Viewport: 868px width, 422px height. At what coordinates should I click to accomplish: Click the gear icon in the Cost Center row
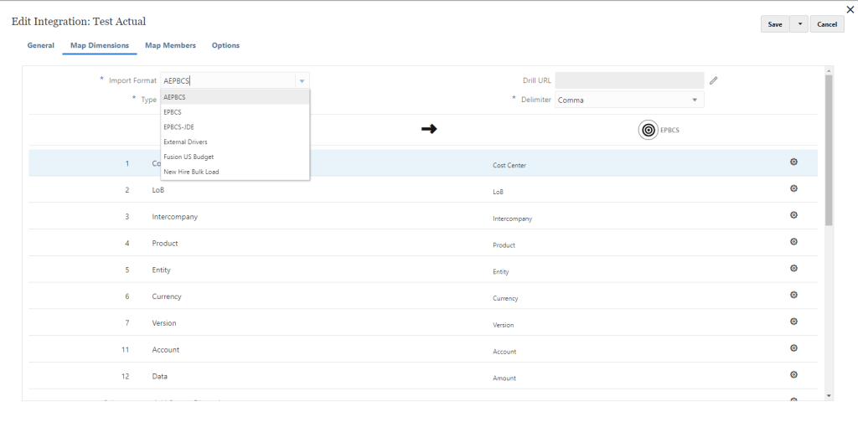tap(793, 162)
